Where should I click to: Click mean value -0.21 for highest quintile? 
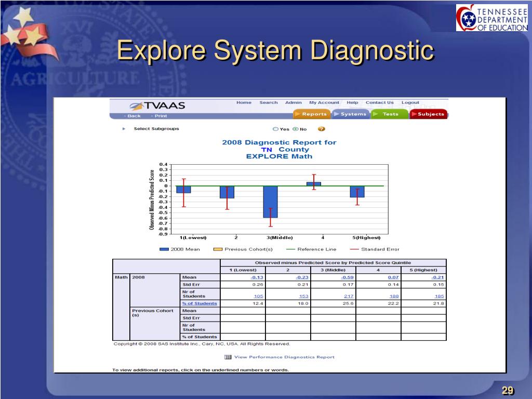pyautogui.click(x=437, y=277)
